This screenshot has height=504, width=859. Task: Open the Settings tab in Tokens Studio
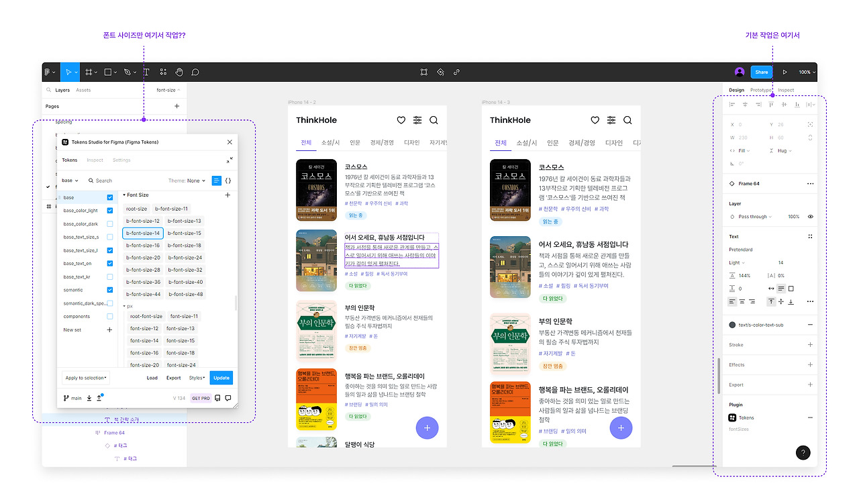click(x=121, y=160)
